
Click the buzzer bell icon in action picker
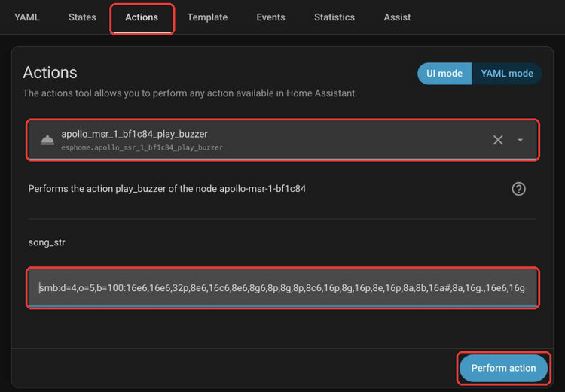click(47, 140)
